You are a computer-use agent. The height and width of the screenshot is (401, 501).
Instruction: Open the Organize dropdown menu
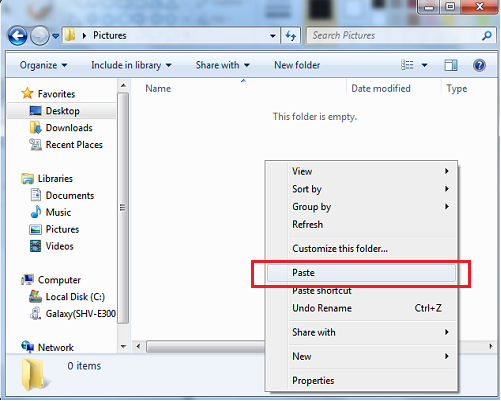(43, 65)
